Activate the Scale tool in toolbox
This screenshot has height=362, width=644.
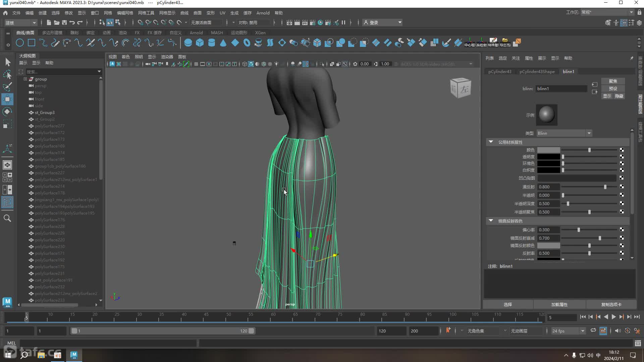[x=7, y=124]
